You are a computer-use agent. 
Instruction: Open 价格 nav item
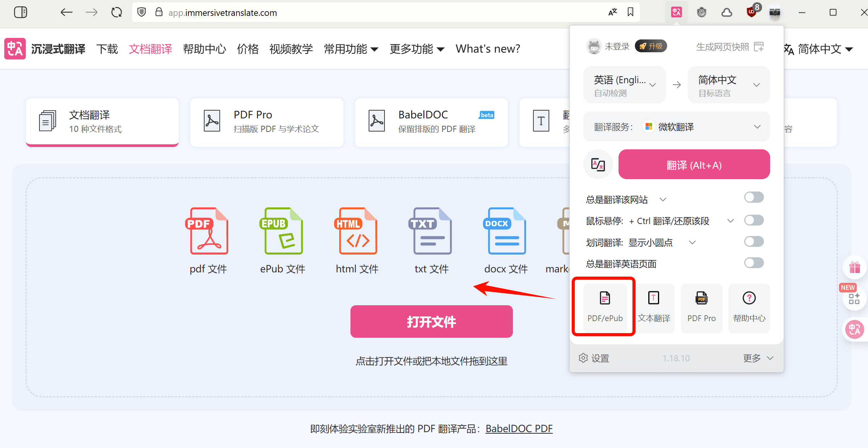(248, 49)
